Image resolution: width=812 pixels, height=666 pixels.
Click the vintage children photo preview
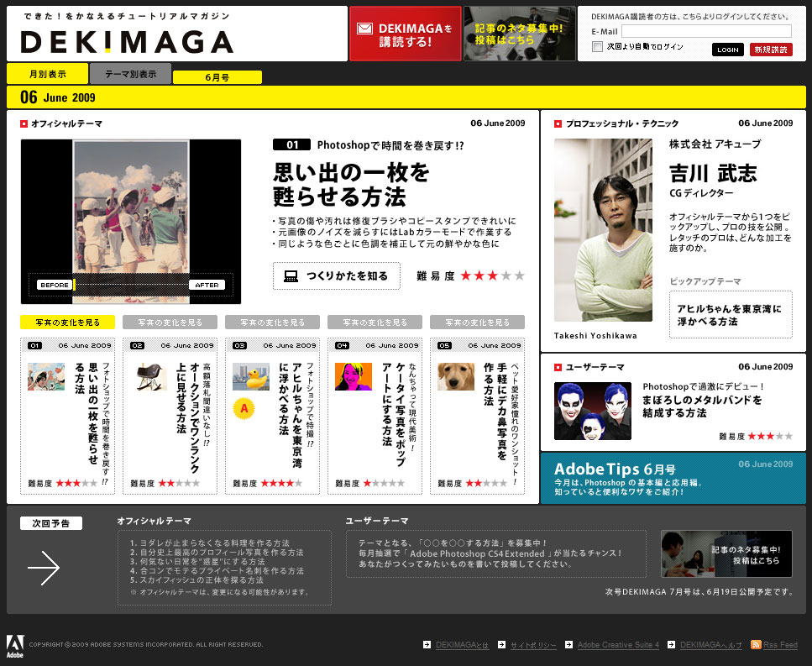coord(131,222)
